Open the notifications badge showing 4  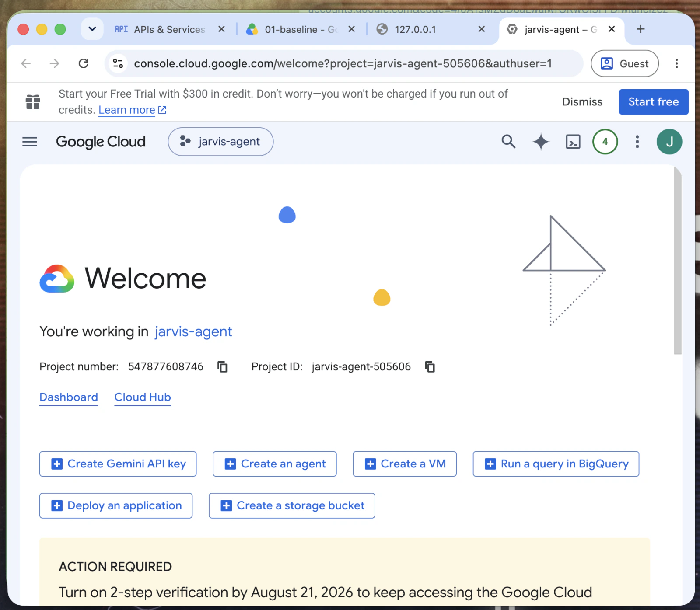pyautogui.click(x=605, y=142)
